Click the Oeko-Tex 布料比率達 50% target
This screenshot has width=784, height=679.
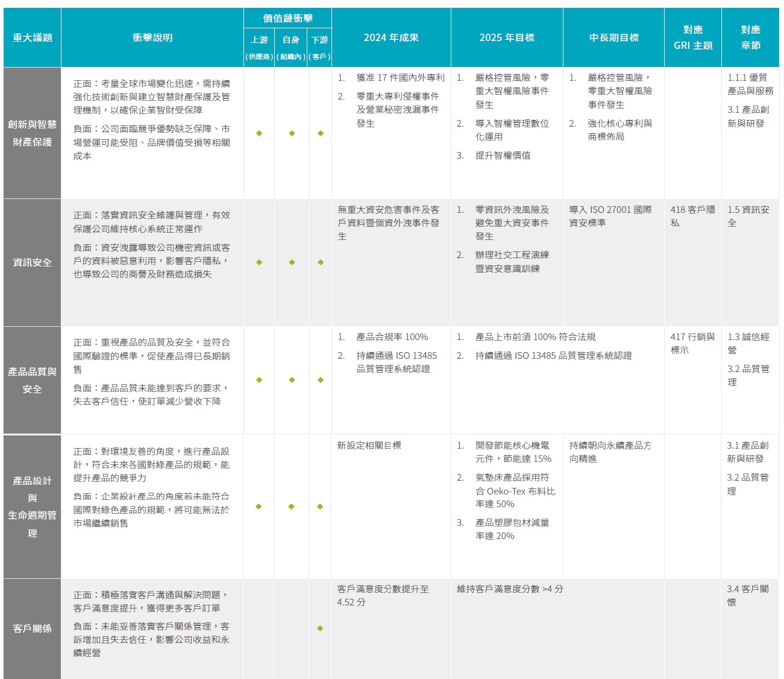(515, 491)
